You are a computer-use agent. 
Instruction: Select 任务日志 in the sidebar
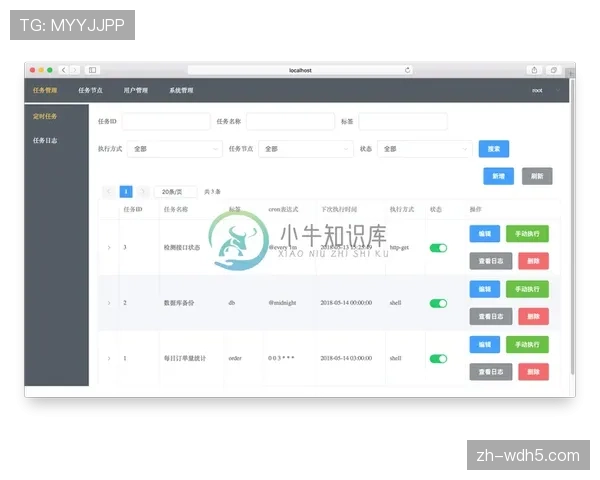click(x=45, y=140)
